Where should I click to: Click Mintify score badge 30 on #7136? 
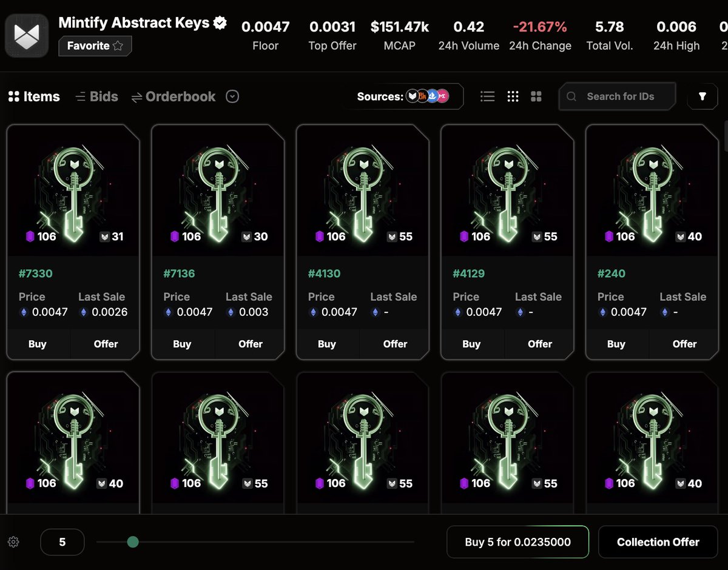[256, 236]
